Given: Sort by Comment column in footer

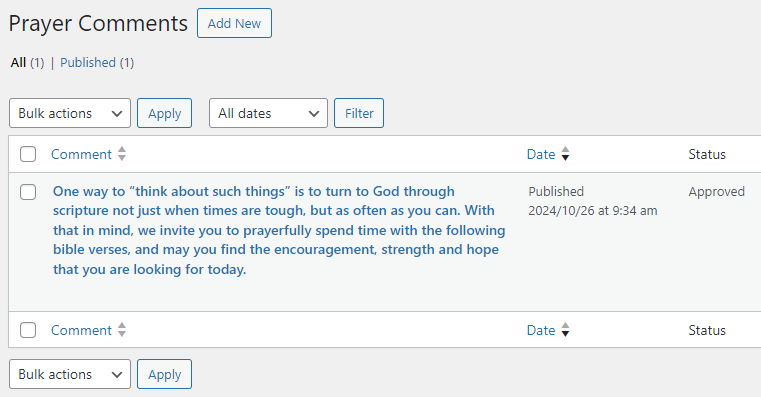Looking at the screenshot, I should point(82,330).
